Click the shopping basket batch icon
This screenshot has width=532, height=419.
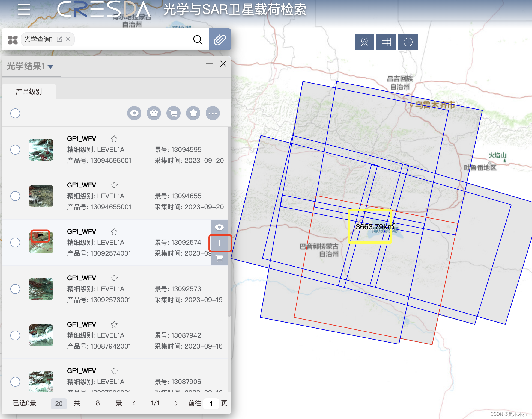(x=154, y=113)
